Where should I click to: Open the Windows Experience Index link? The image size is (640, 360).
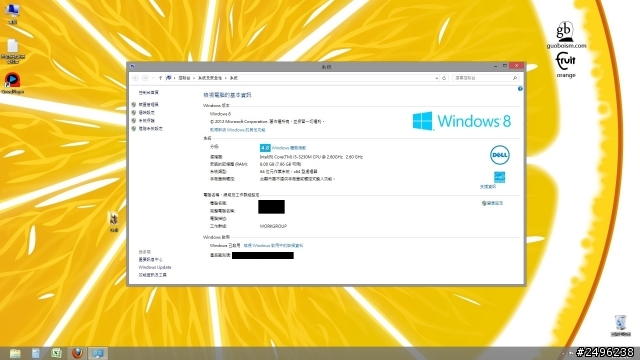click(289, 148)
